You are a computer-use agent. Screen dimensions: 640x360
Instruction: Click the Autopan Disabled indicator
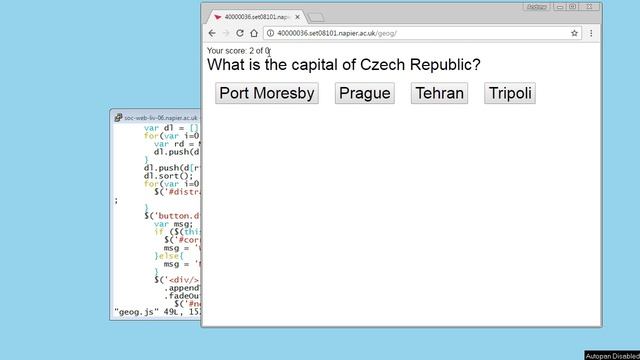tap(612, 356)
